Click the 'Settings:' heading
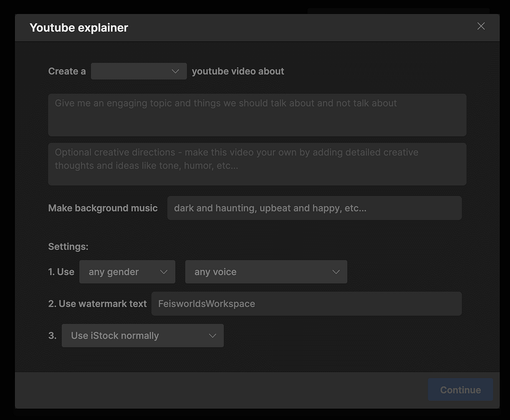The width and height of the screenshot is (510, 420). tap(68, 247)
